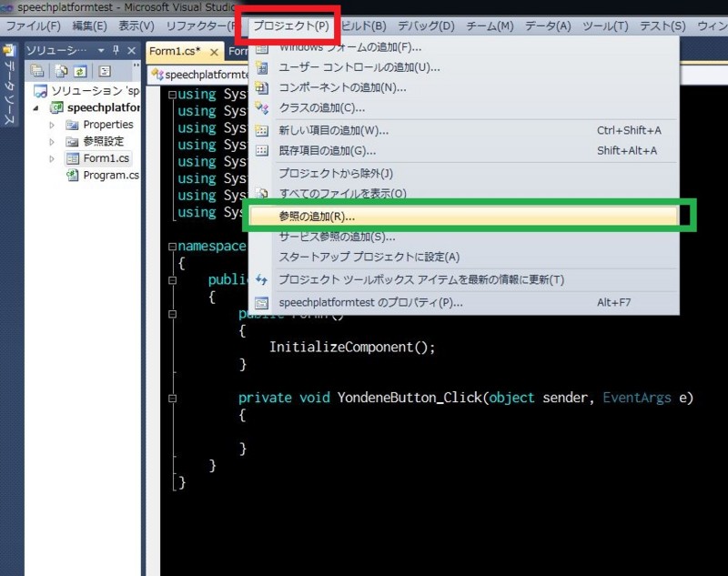Select the Properties tree label
This screenshot has height=576, width=728.
108,125
